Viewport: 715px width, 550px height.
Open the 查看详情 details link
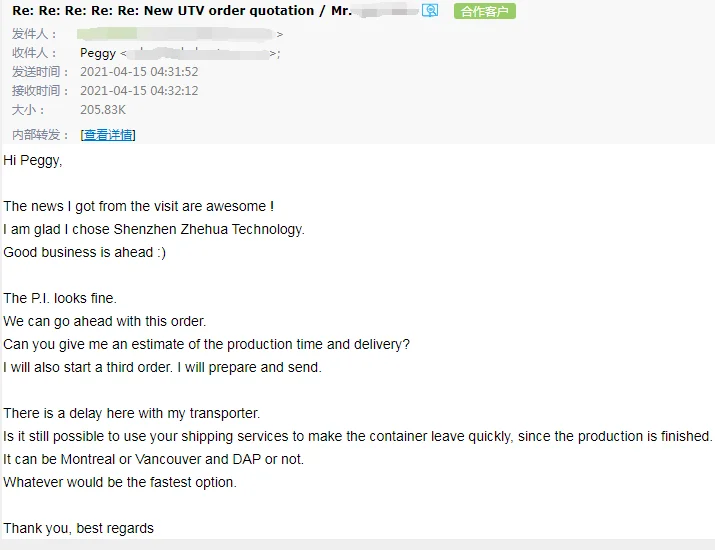pos(108,135)
